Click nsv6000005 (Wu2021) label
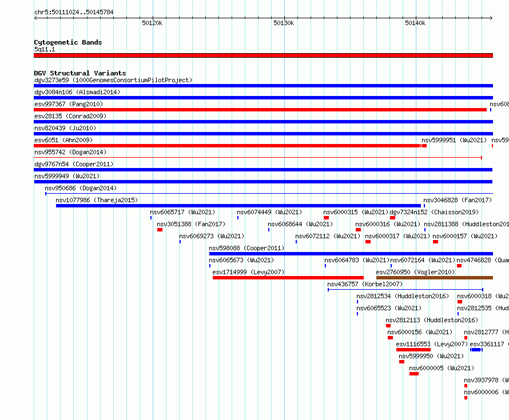The image size is (509, 420). click(442, 368)
